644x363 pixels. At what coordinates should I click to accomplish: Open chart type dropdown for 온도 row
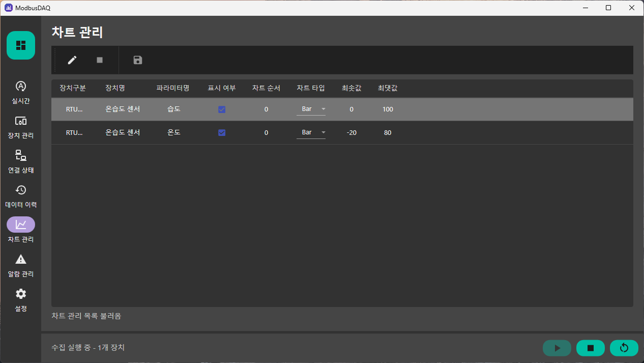point(311,133)
